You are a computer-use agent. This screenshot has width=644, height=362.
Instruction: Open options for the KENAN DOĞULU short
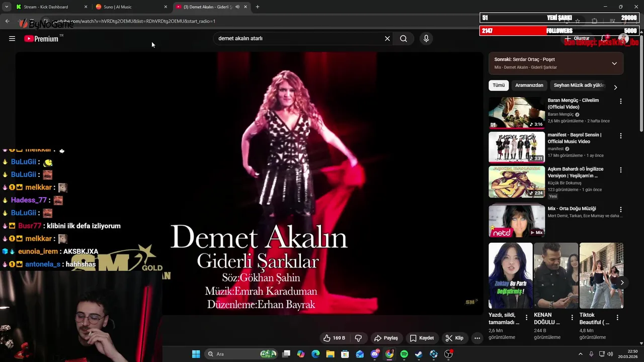[x=572, y=318]
